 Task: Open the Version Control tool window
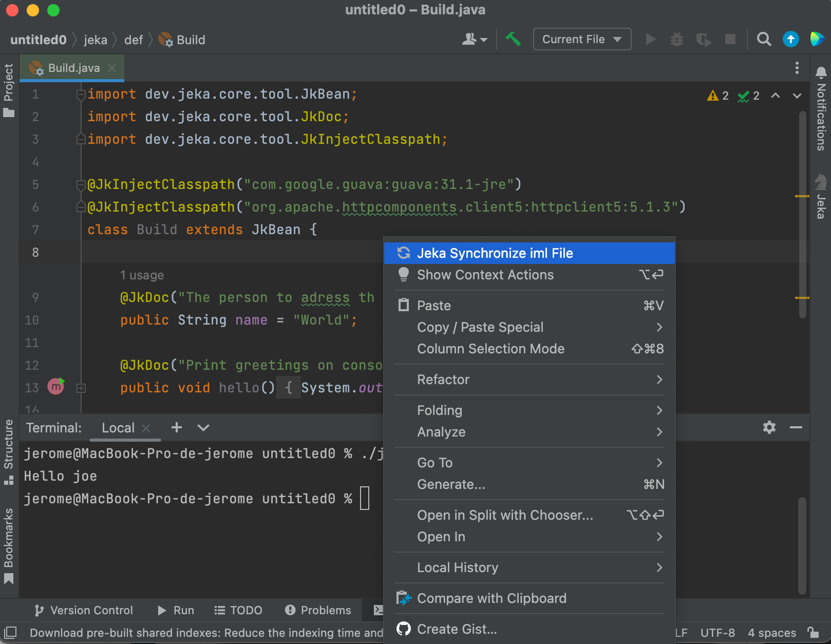click(x=83, y=610)
